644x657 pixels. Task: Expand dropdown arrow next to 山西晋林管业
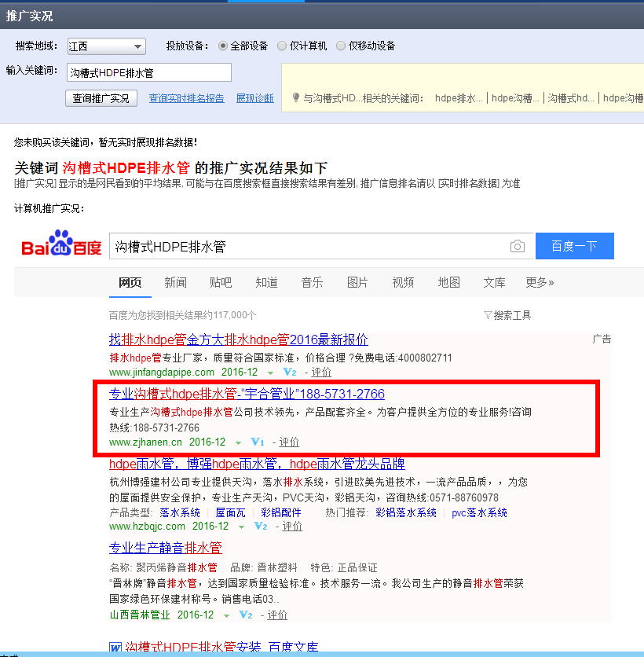click(226, 615)
